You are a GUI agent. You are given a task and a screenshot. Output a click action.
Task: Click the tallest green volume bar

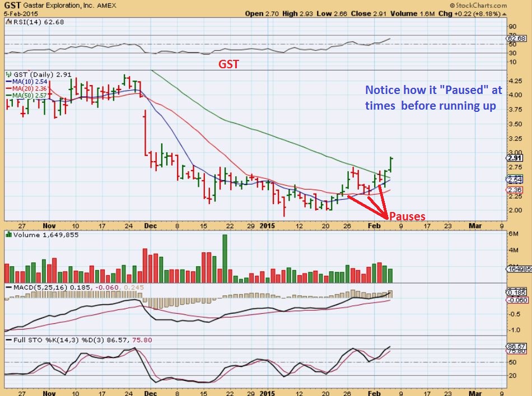[x=225, y=258]
